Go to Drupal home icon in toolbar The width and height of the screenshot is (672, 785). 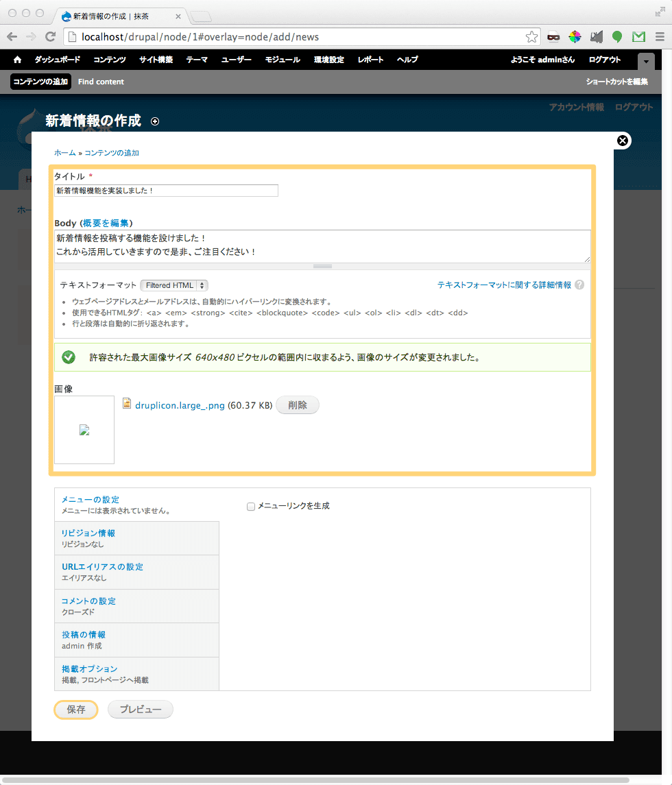(x=18, y=60)
